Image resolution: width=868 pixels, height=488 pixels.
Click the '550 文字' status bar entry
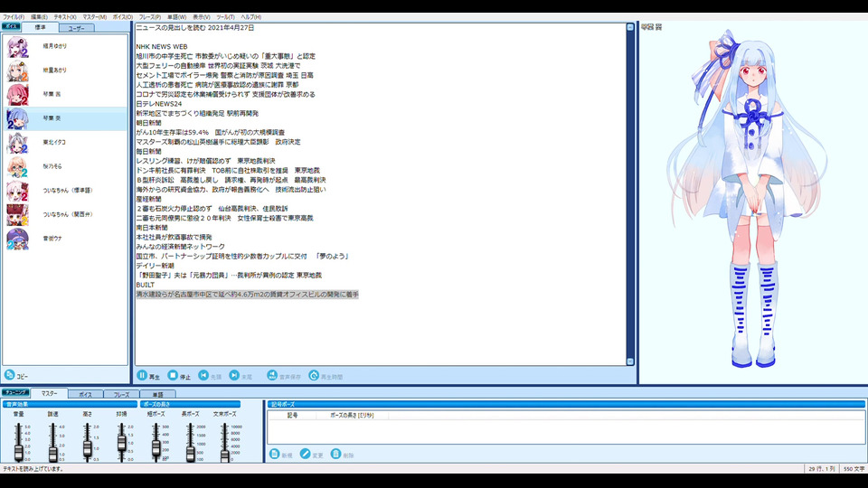tap(854, 469)
